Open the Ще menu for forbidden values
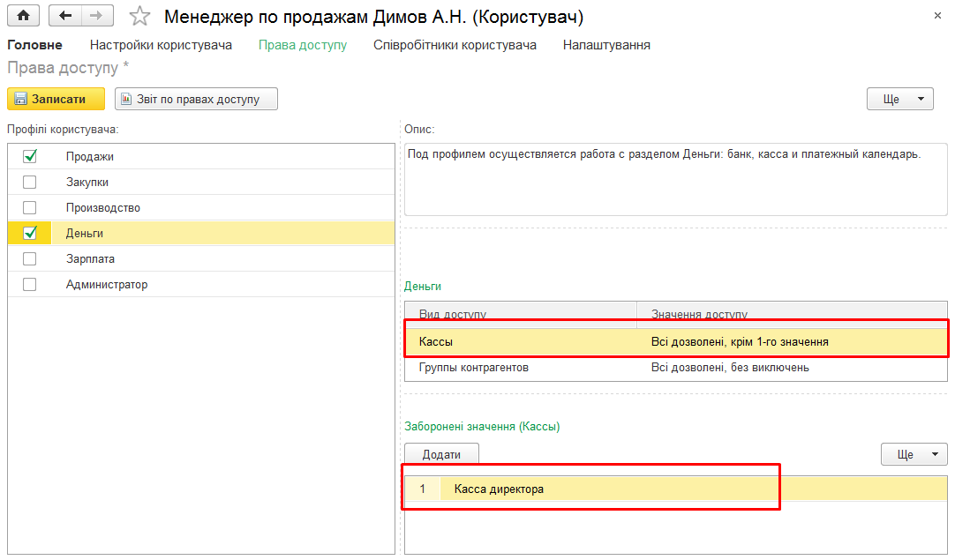Image resolution: width=955 pixels, height=560 pixels. pos(914,454)
